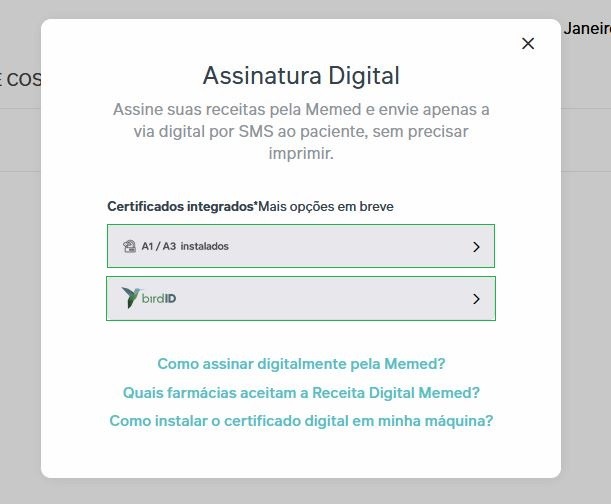The width and height of the screenshot is (611, 504).
Task: Click the certificate icon beside A1 / A3
Action: pyautogui.click(x=129, y=246)
